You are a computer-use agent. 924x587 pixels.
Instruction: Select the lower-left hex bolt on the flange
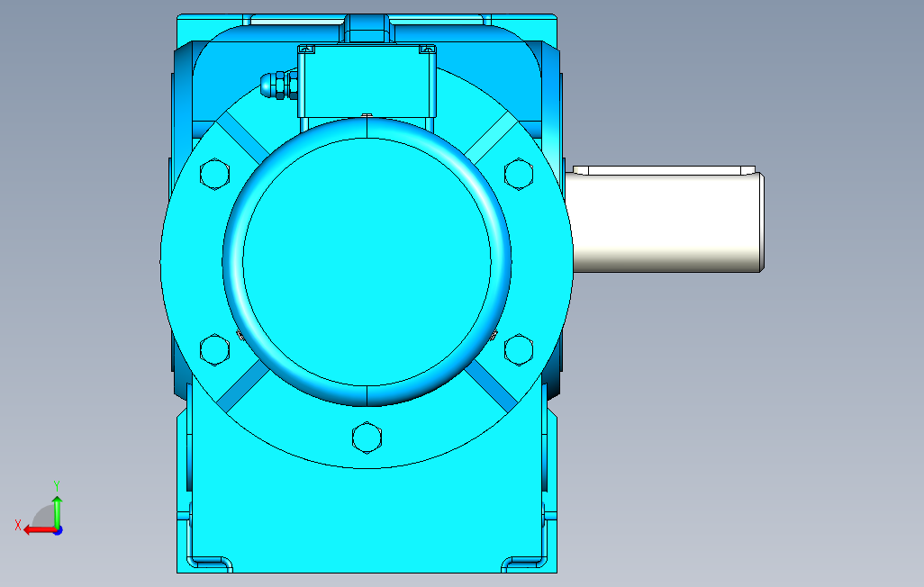[x=214, y=349]
